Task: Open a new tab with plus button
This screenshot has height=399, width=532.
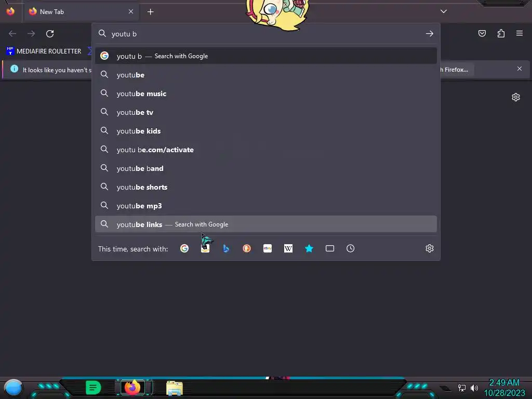Action: tap(150, 12)
